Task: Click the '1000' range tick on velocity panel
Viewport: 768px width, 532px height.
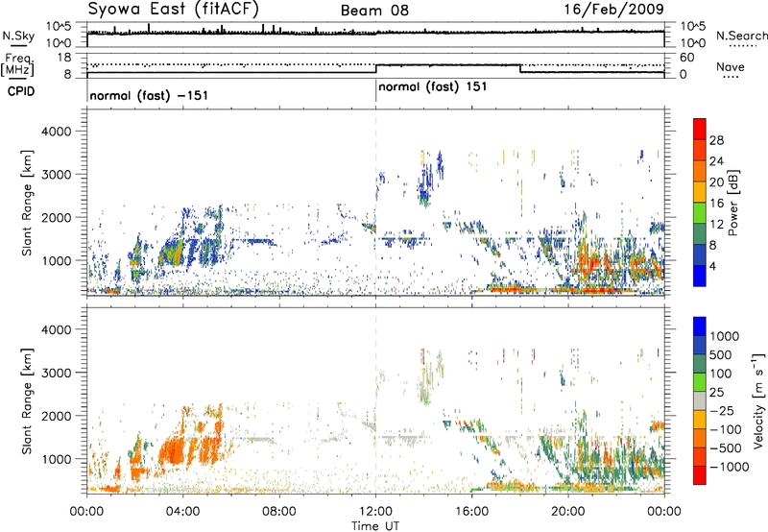Action: tap(56, 459)
